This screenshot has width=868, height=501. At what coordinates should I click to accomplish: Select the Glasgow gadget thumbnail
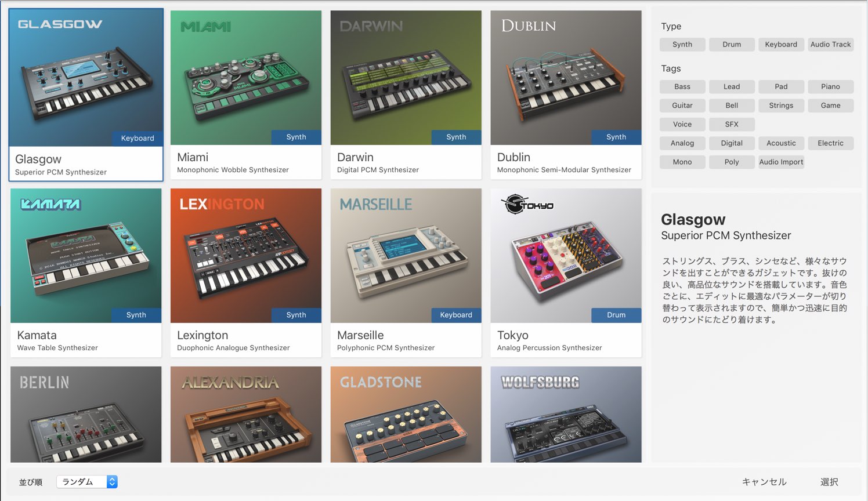(x=86, y=78)
